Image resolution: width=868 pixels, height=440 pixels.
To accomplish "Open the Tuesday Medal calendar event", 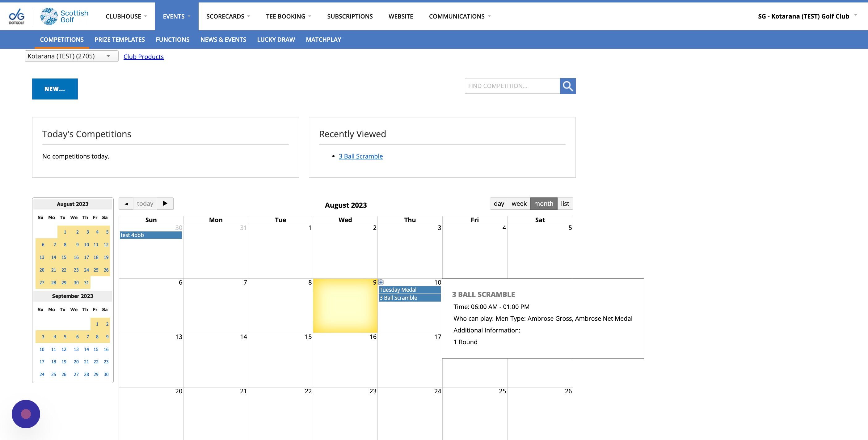I will point(409,290).
